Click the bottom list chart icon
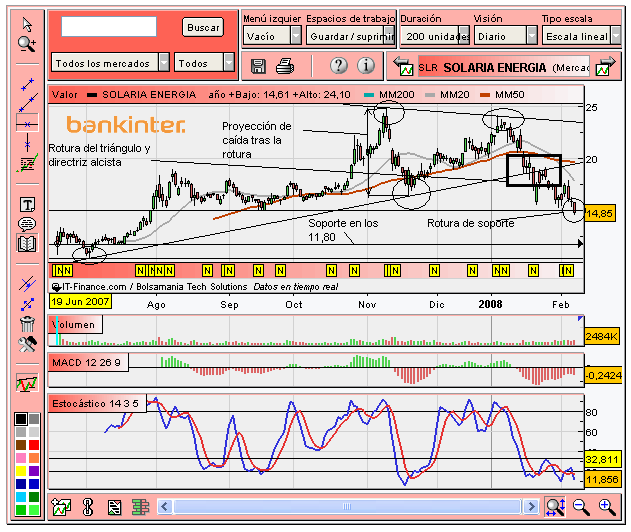 click(114, 507)
